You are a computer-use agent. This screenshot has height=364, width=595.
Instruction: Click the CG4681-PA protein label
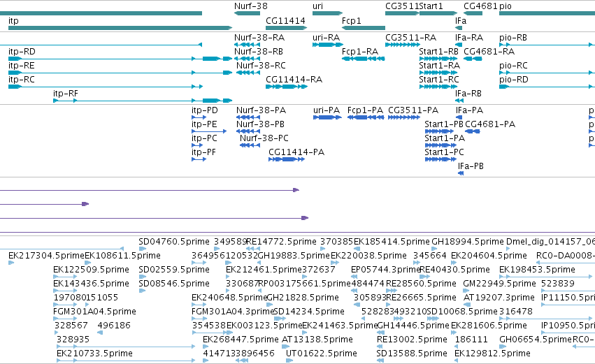[490, 124]
